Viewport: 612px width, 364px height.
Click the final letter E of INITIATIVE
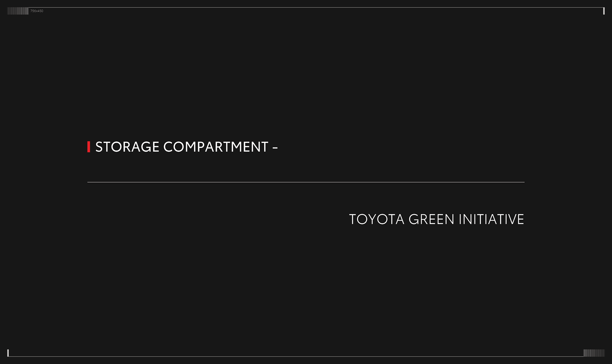521,219
